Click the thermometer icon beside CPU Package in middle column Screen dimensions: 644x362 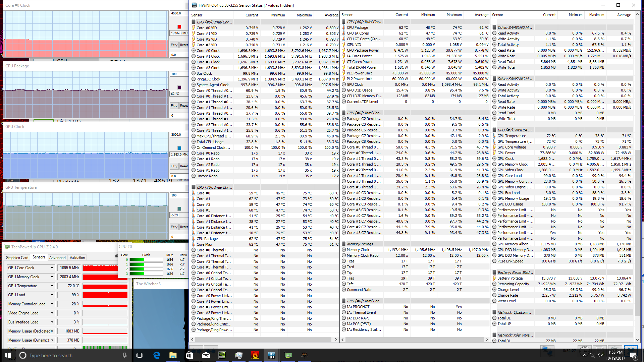344,27
